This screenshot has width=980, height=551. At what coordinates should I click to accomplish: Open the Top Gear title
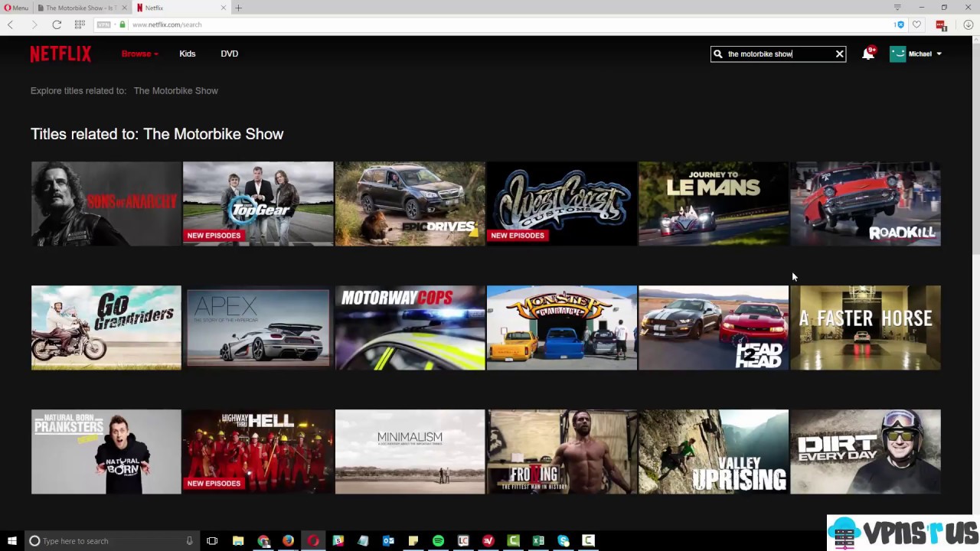[258, 204]
